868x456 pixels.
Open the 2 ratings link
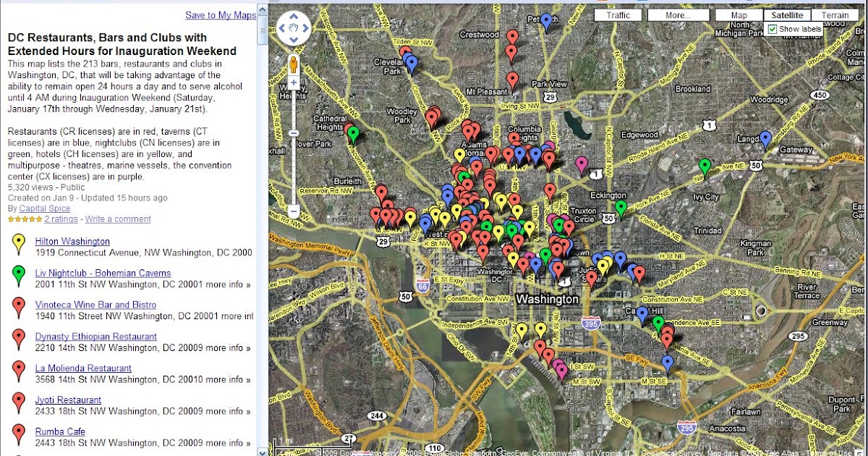(61, 219)
